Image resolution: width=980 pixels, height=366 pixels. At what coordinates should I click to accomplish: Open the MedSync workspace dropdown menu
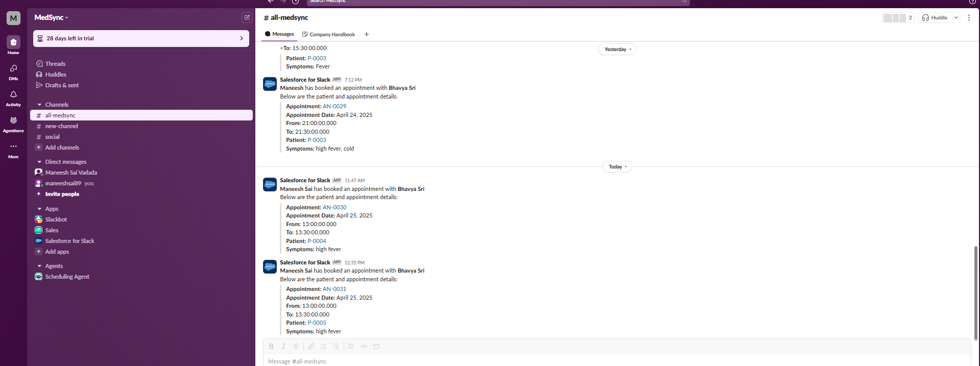pos(51,17)
